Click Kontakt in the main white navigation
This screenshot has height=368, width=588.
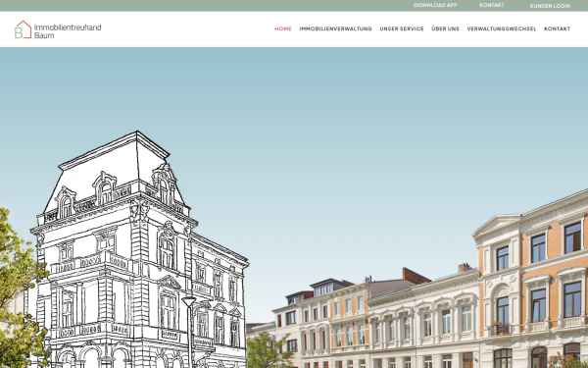click(557, 28)
